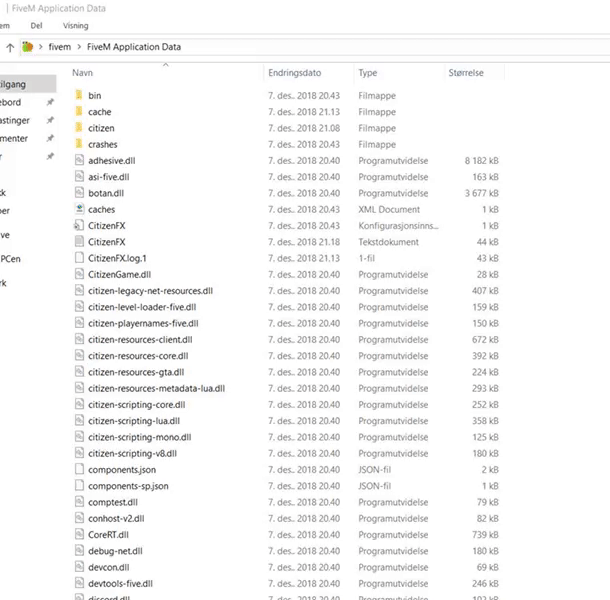Click the CoreRT.dll file icon
This screenshot has height=600, width=610.
point(79,534)
